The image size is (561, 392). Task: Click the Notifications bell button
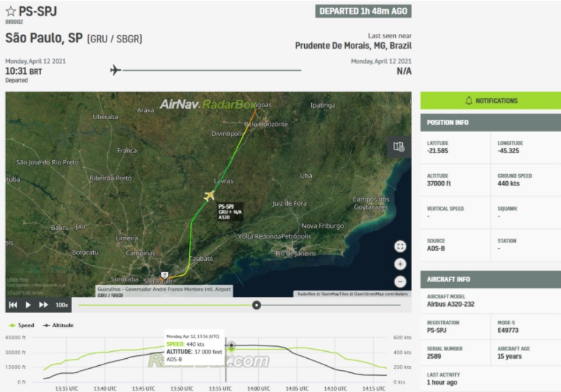point(490,101)
